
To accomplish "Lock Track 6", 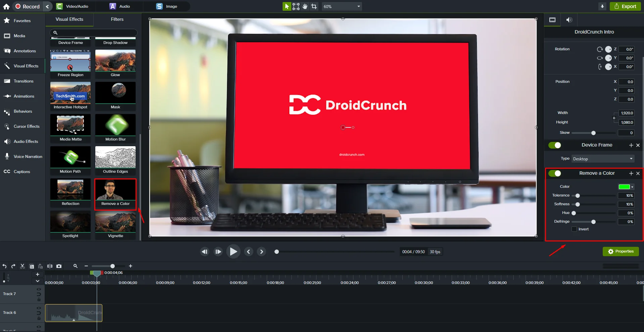I will pyautogui.click(x=39, y=318).
